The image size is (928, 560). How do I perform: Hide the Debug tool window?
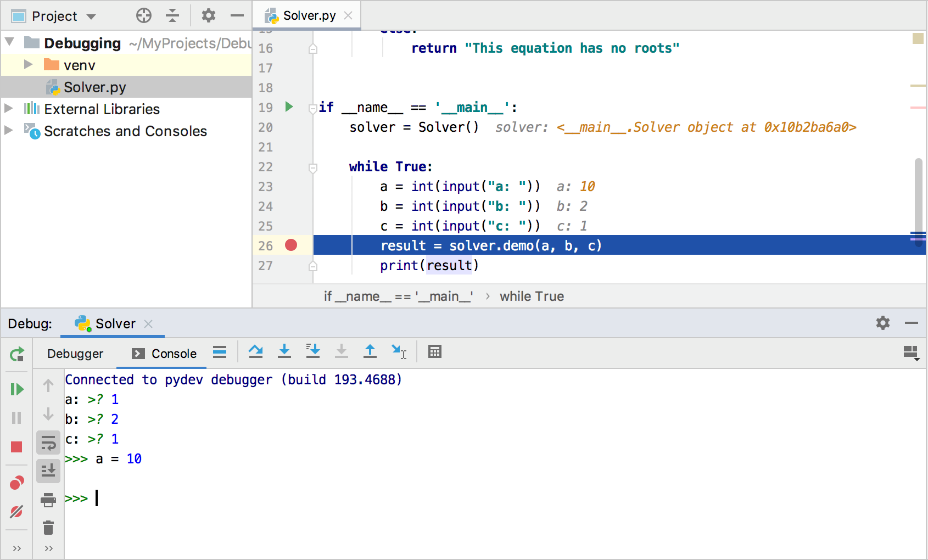click(912, 323)
